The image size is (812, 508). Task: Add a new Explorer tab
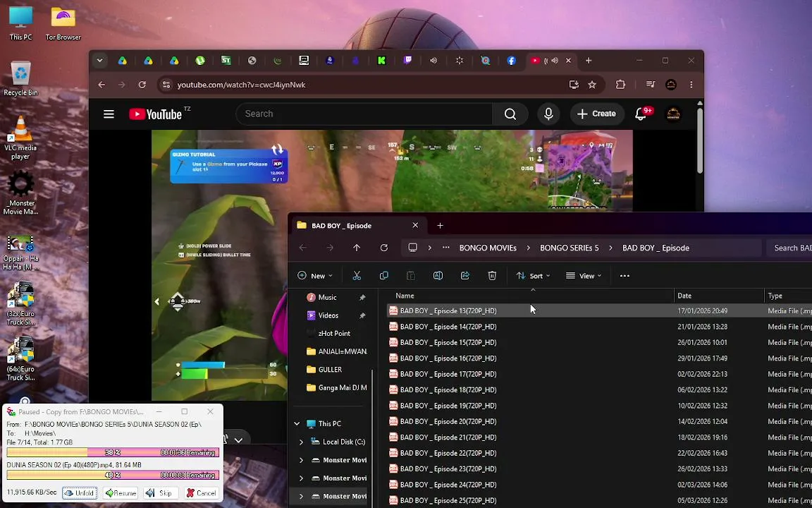(440, 226)
